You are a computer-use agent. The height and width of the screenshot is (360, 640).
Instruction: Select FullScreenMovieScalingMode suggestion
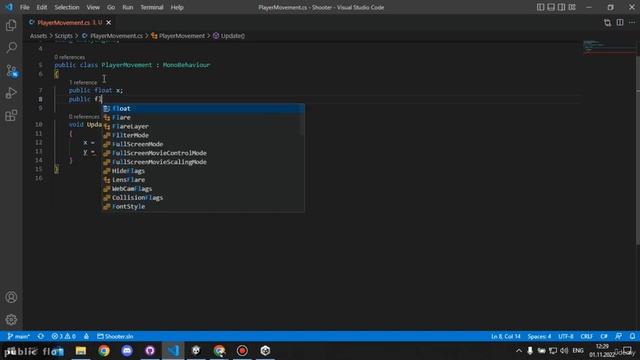[203, 162]
